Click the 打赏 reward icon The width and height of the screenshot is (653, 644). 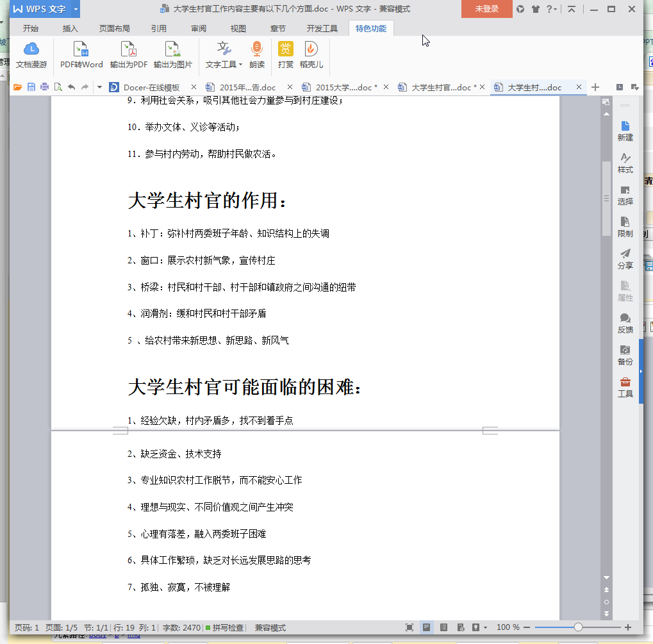pos(285,55)
